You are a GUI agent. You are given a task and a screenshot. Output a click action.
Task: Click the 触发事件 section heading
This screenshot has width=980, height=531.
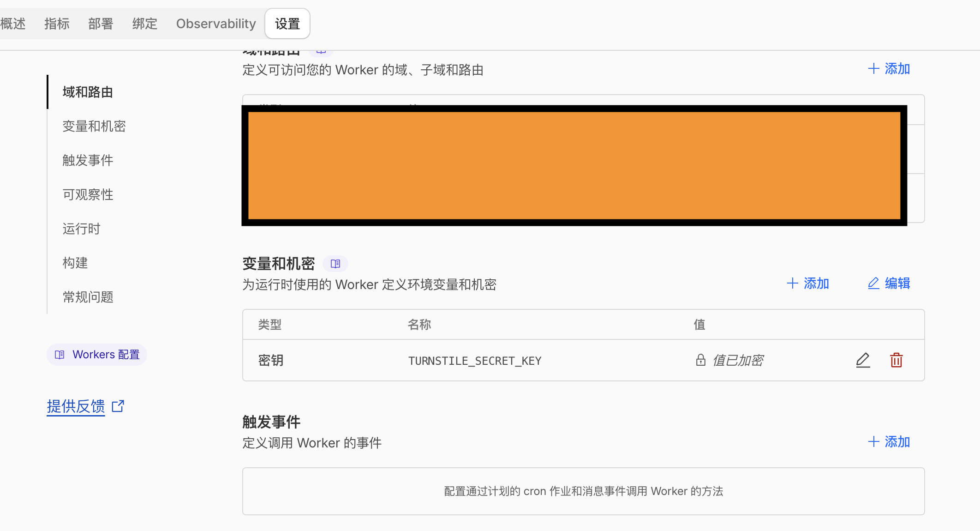271,422
